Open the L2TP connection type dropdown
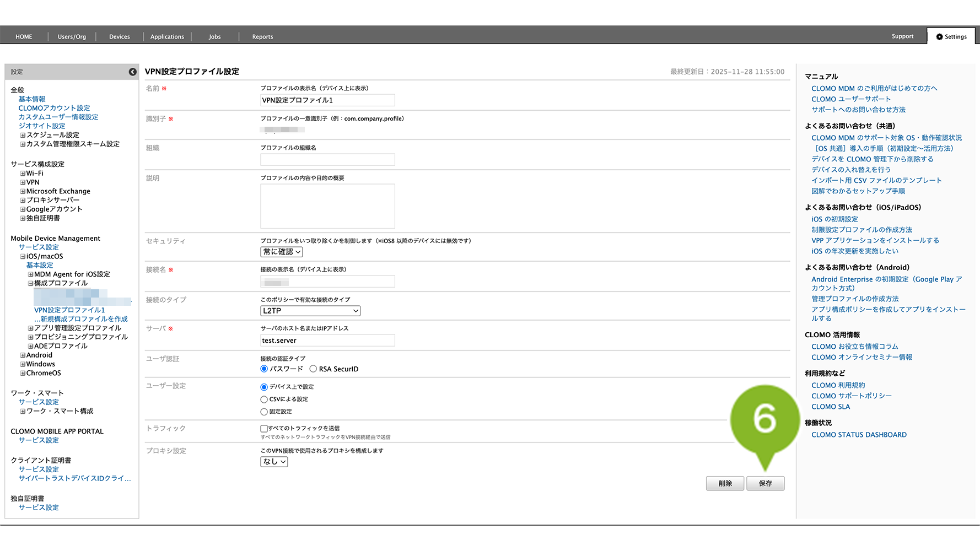The width and height of the screenshot is (980, 551). [x=310, y=311]
